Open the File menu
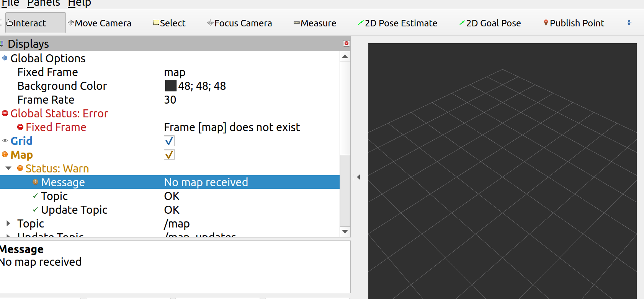The height and width of the screenshot is (299, 644). (10, 3)
